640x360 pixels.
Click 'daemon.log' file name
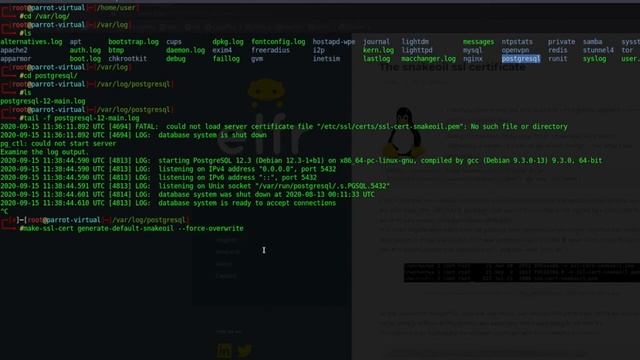[x=185, y=50]
